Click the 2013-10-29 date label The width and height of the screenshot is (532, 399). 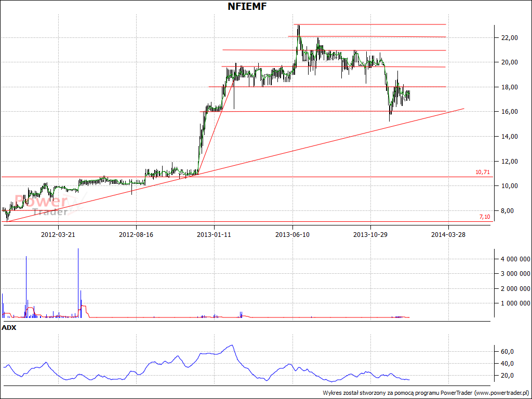(x=370, y=234)
